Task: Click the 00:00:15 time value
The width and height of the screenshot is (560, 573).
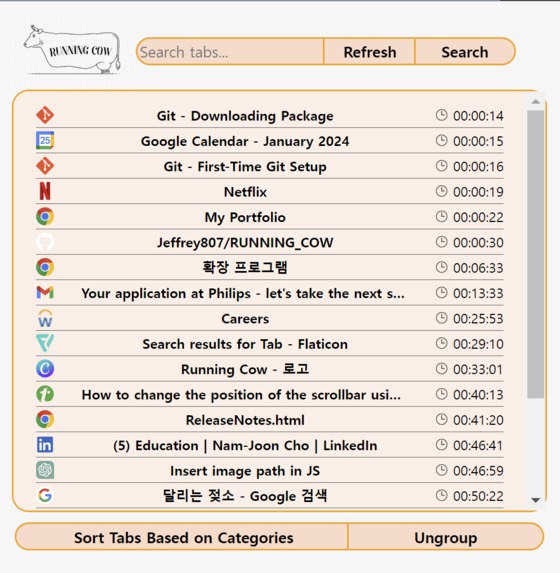Action: [x=478, y=141]
